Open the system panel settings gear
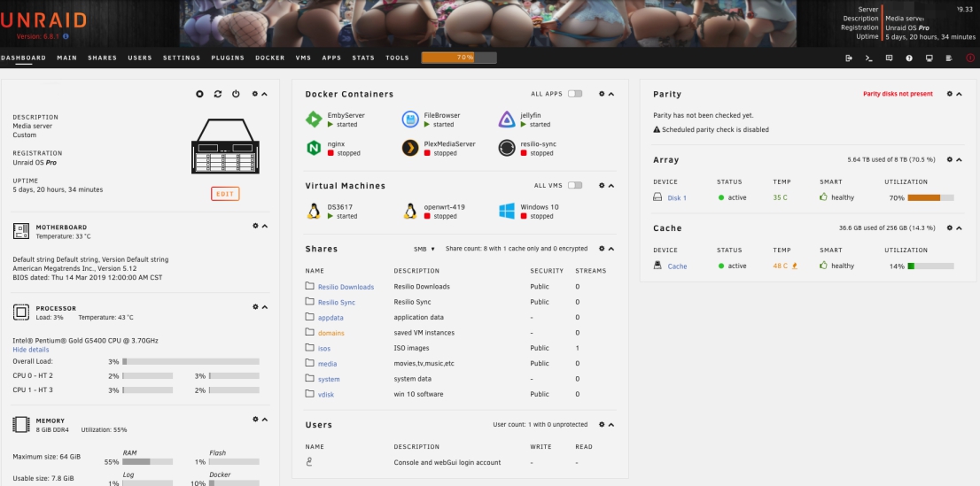 click(255, 94)
